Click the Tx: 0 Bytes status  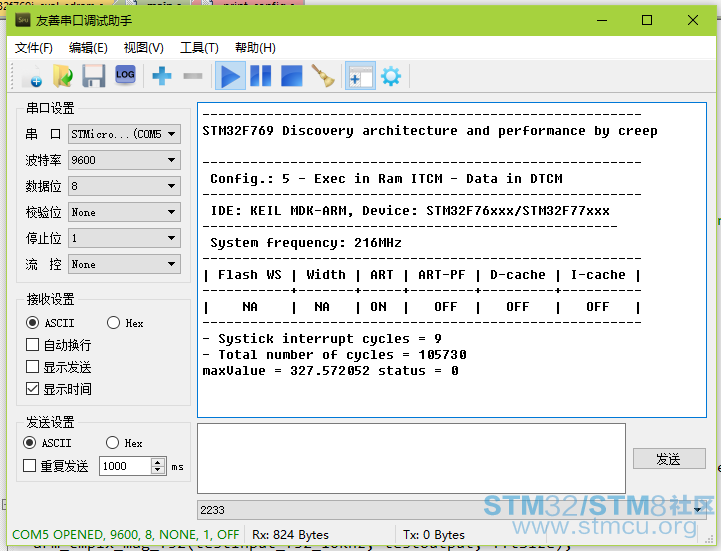[x=434, y=535]
